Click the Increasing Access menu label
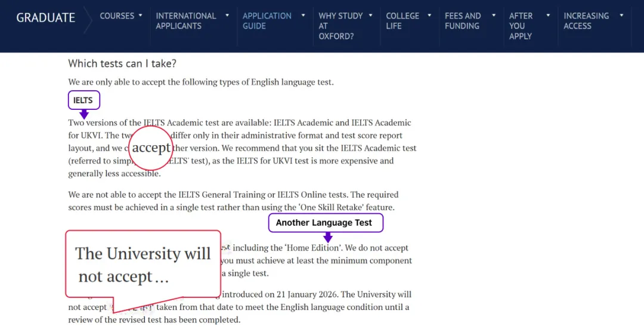Image resolution: width=644 pixels, height=329 pixels. point(586,21)
